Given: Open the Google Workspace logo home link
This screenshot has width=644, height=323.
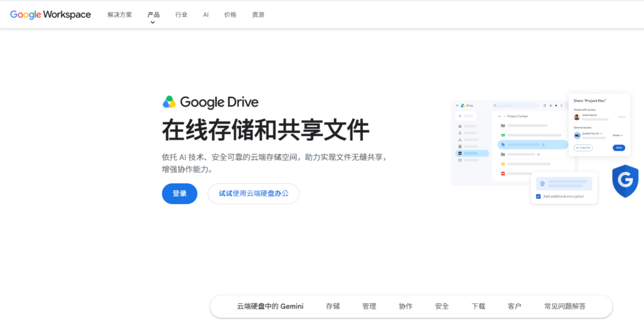Looking at the screenshot, I should click(50, 14).
